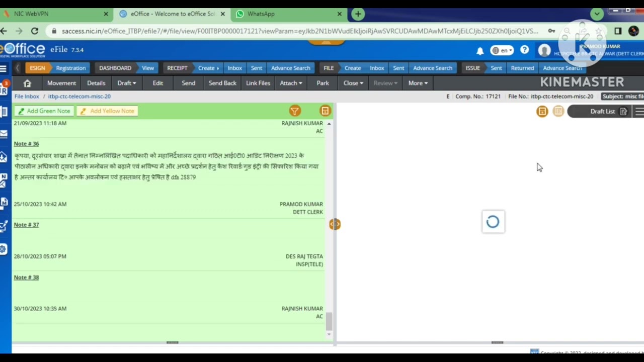
Task: Expand the More dropdown
Action: coord(418,83)
